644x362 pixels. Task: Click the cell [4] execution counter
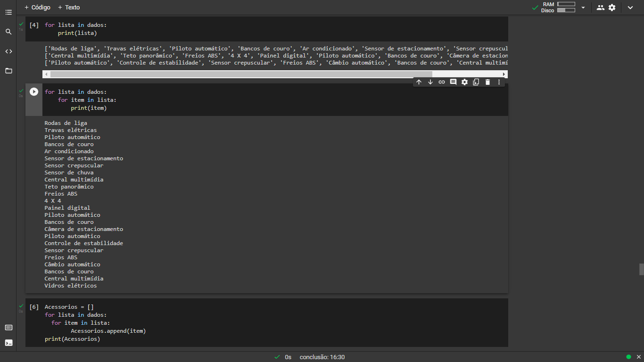point(34,25)
